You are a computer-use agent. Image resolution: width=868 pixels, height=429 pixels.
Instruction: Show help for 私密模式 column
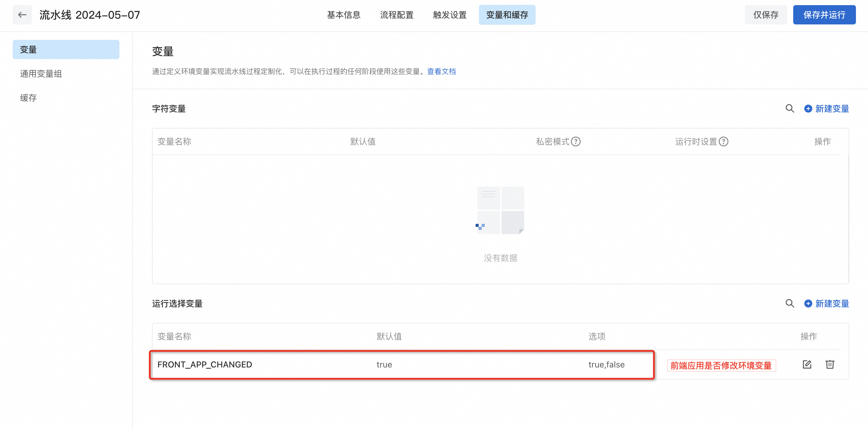point(576,141)
